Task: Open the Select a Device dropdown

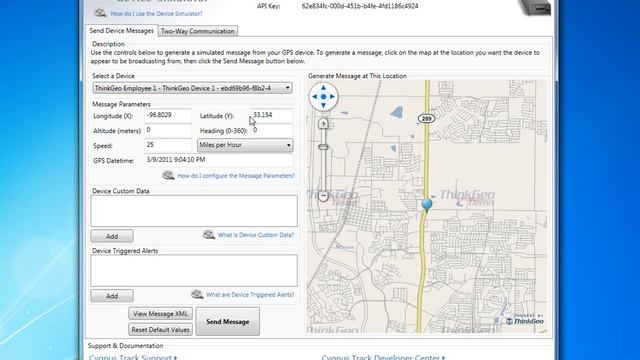Action: point(192,88)
